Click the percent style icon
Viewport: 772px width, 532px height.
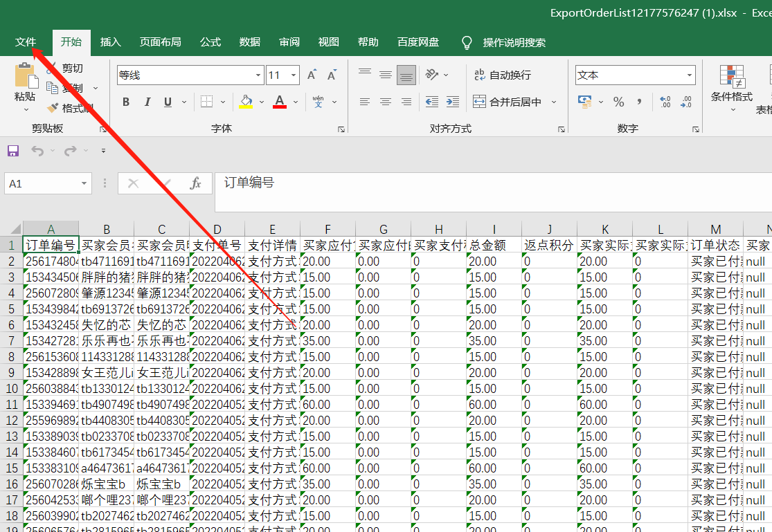tap(618, 102)
